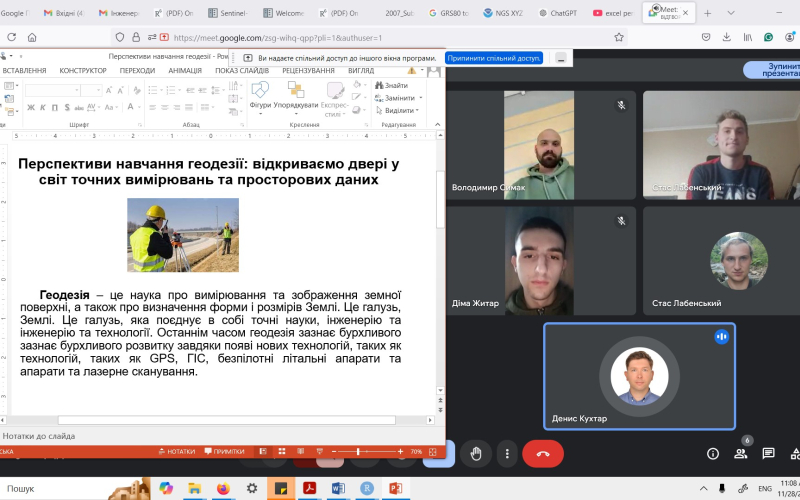Image resolution: width=800 pixels, height=500 pixels.
Task: Bookmark this page star icon
Action: (619, 37)
